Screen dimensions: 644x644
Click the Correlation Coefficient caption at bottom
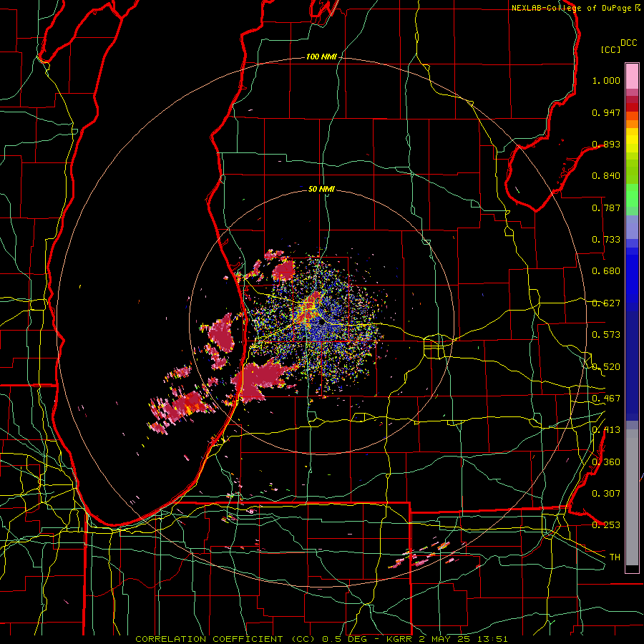click(x=321, y=639)
